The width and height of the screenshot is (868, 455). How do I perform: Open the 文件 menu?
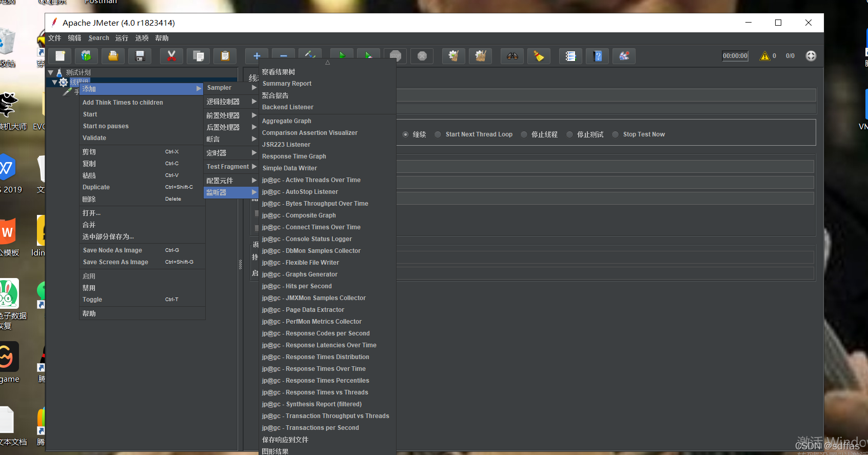tap(55, 38)
